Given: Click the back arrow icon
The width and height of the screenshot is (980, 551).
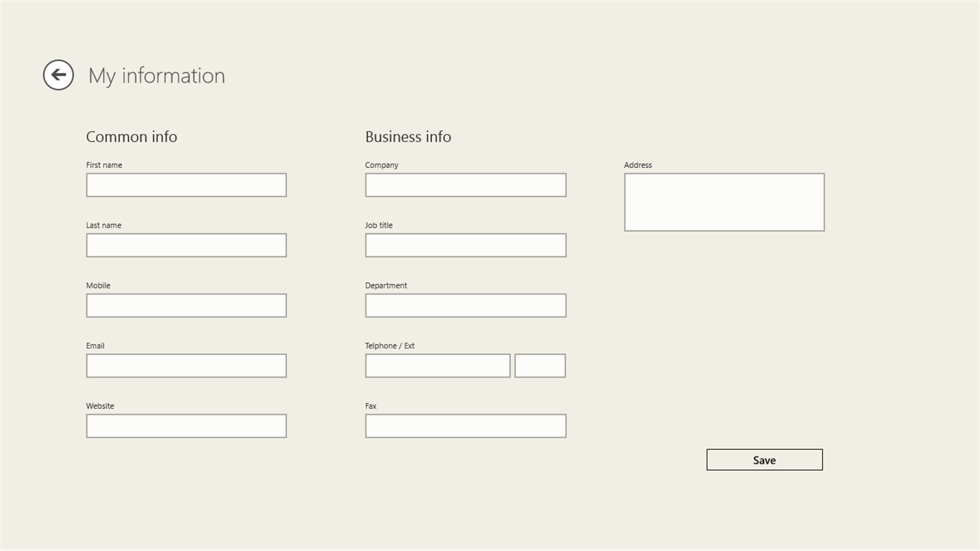Looking at the screenshot, I should pyautogui.click(x=59, y=75).
